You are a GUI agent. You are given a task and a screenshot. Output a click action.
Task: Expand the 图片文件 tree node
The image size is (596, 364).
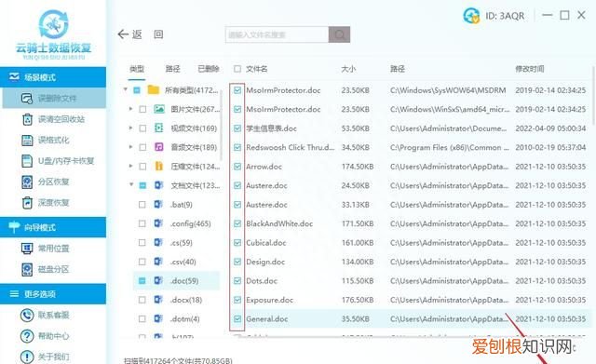(x=130, y=109)
